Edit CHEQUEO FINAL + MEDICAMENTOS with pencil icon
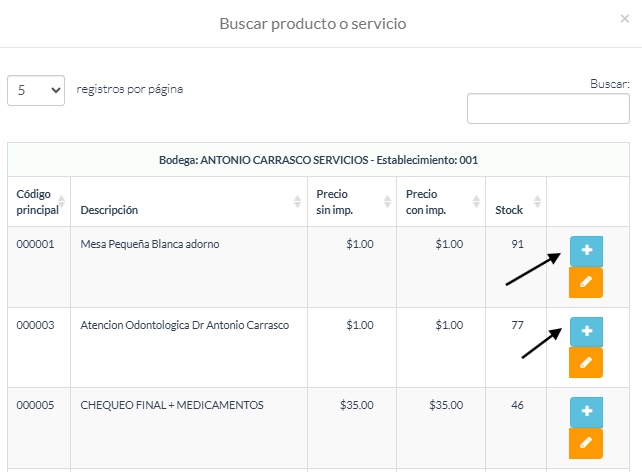642x472 pixels. [x=586, y=443]
